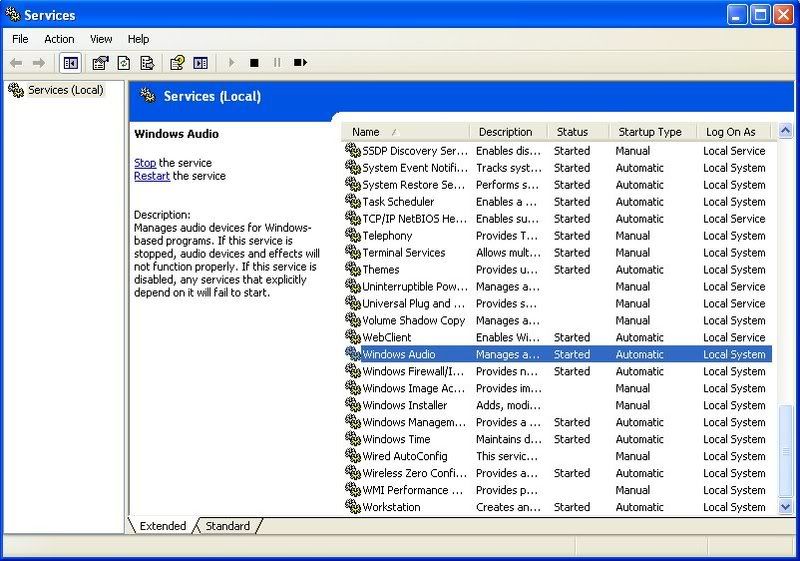Click gear icon next to Telephony
800x561 pixels.
[353, 235]
